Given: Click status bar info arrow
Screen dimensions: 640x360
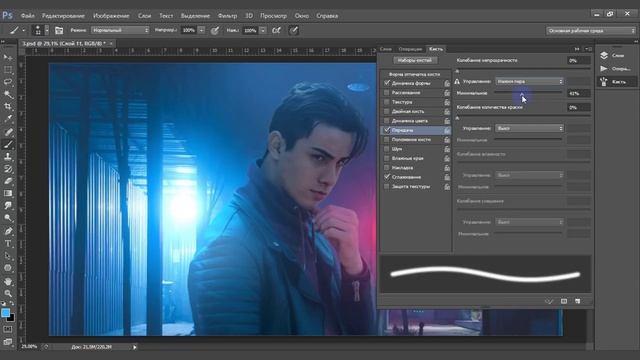Looking at the screenshot, I should pyautogui.click(x=135, y=347).
